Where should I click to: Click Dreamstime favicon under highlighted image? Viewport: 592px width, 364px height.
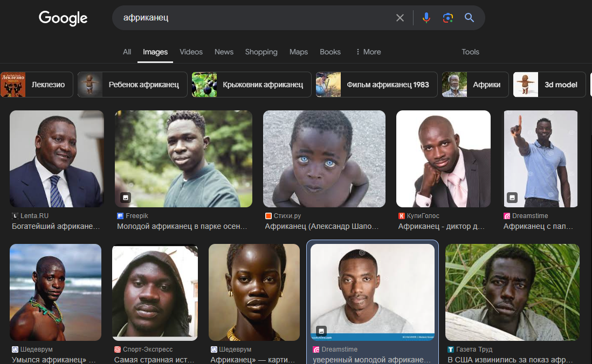click(316, 349)
